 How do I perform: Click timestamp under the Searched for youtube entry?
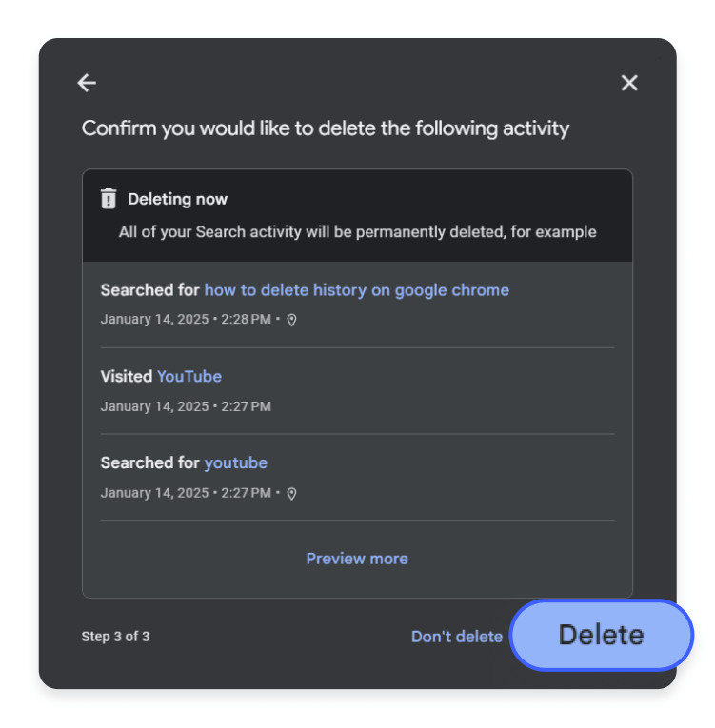(x=186, y=493)
